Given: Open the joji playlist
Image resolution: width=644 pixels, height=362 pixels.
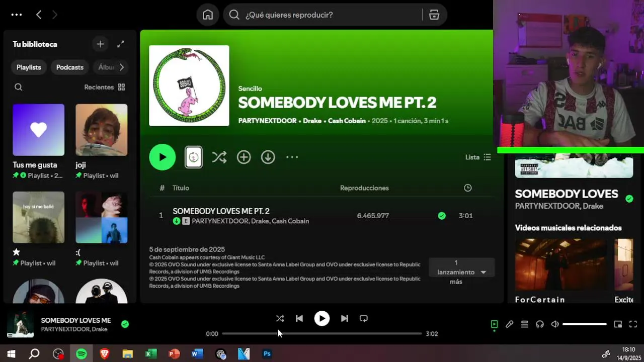Looking at the screenshot, I should (102, 130).
